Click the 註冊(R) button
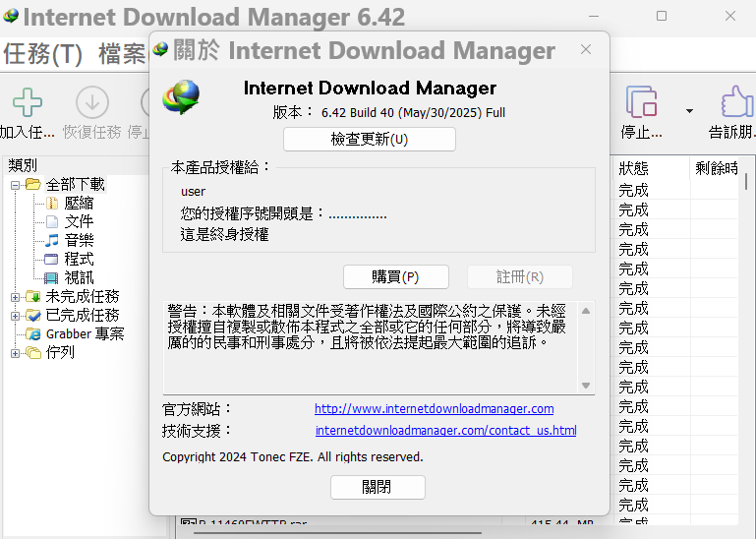 520,277
